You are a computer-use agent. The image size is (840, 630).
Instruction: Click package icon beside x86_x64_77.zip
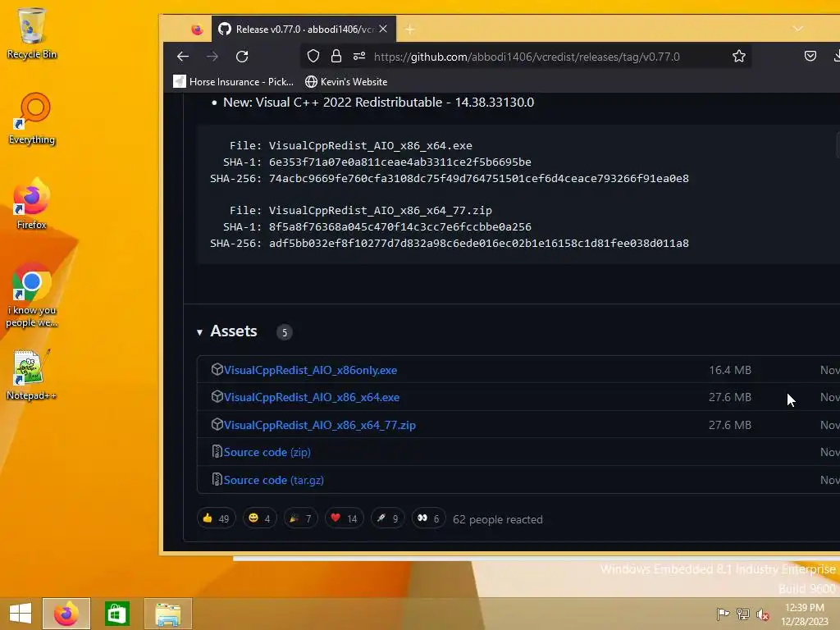coord(217,424)
